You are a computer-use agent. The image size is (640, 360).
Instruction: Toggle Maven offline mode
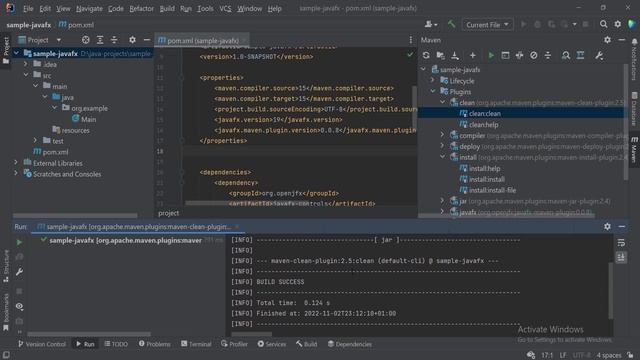[x=519, y=55]
